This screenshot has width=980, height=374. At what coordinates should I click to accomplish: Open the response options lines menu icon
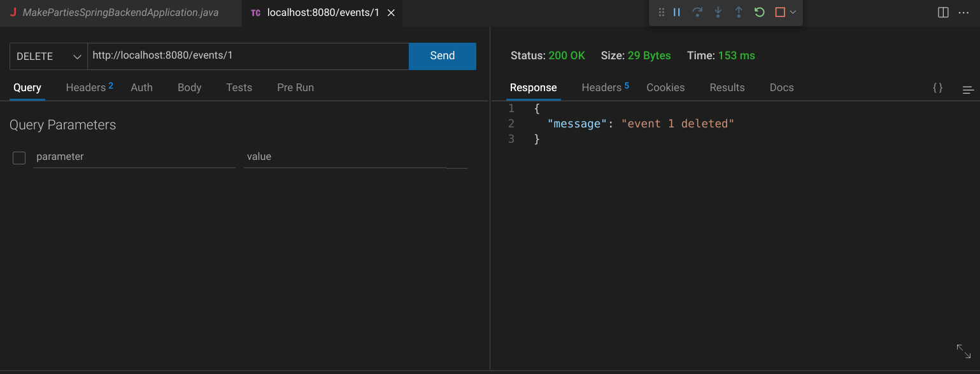968,90
